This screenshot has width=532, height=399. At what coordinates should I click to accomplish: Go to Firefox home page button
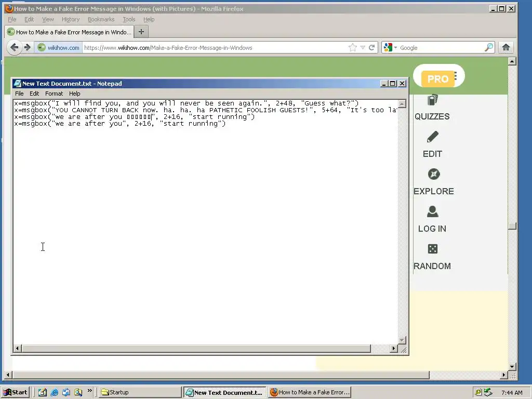click(506, 47)
